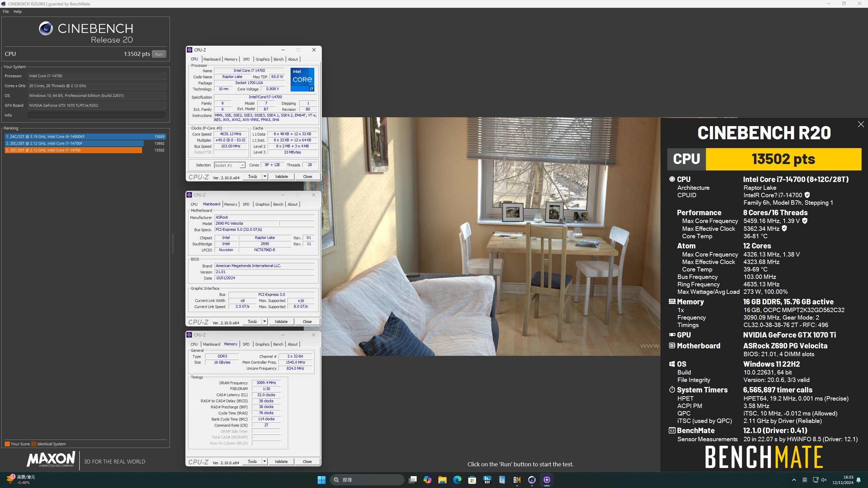Click the Identical System legend swatch
868x488 pixels.
coord(34,444)
